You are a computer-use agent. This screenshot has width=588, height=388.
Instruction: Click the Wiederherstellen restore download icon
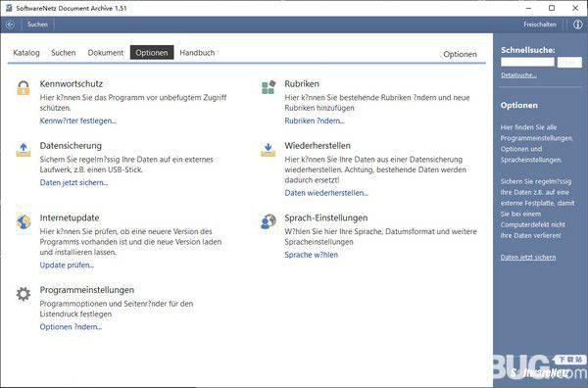point(268,150)
